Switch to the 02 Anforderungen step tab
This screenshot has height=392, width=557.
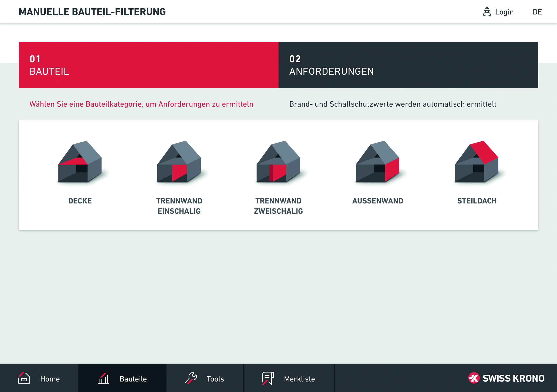(x=408, y=65)
